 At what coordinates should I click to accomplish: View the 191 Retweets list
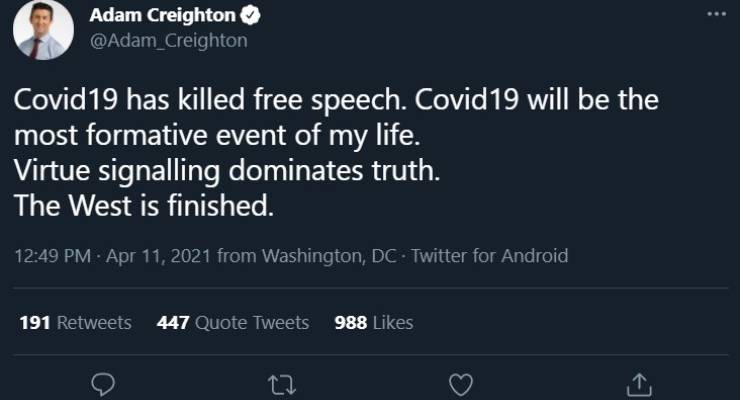tap(75, 322)
